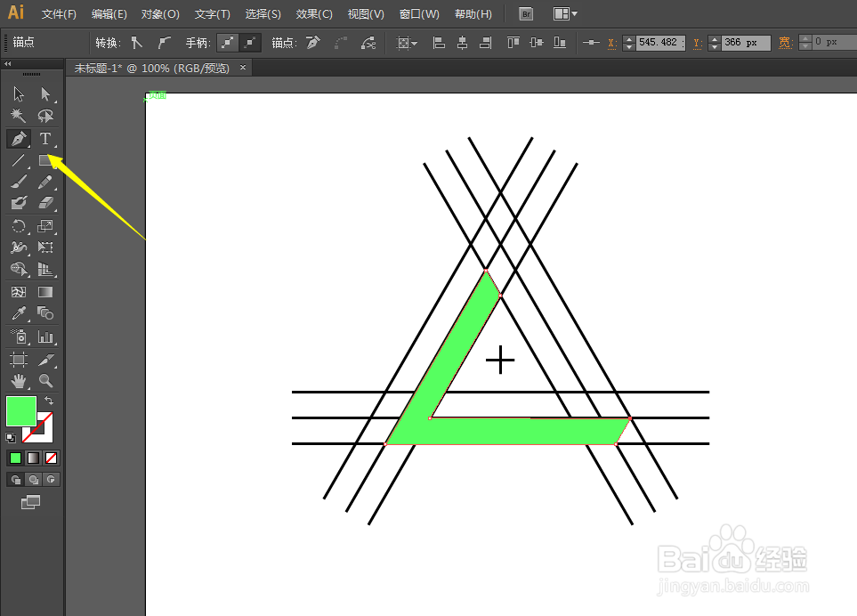Open the 效果(C) menu
The width and height of the screenshot is (857, 616).
(314, 14)
